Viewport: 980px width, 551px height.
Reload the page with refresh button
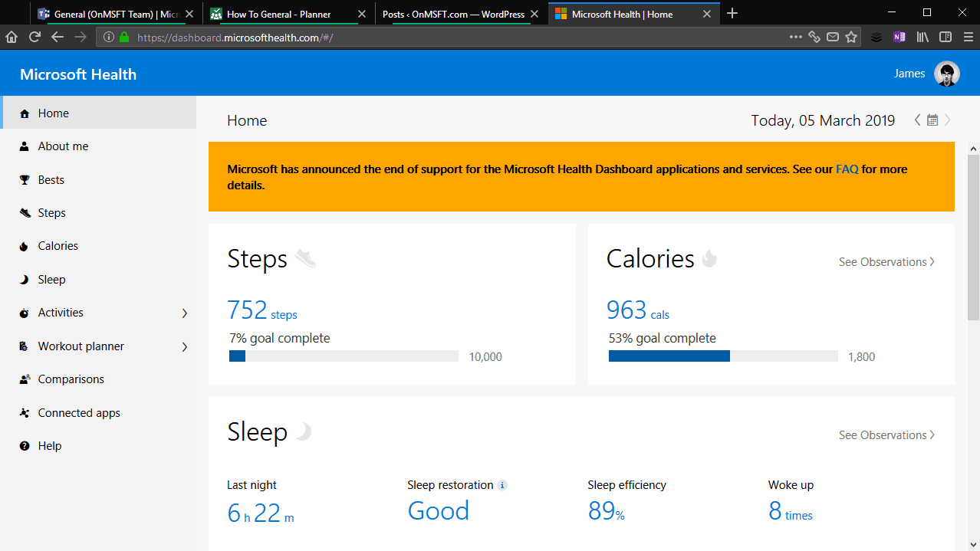(35, 37)
